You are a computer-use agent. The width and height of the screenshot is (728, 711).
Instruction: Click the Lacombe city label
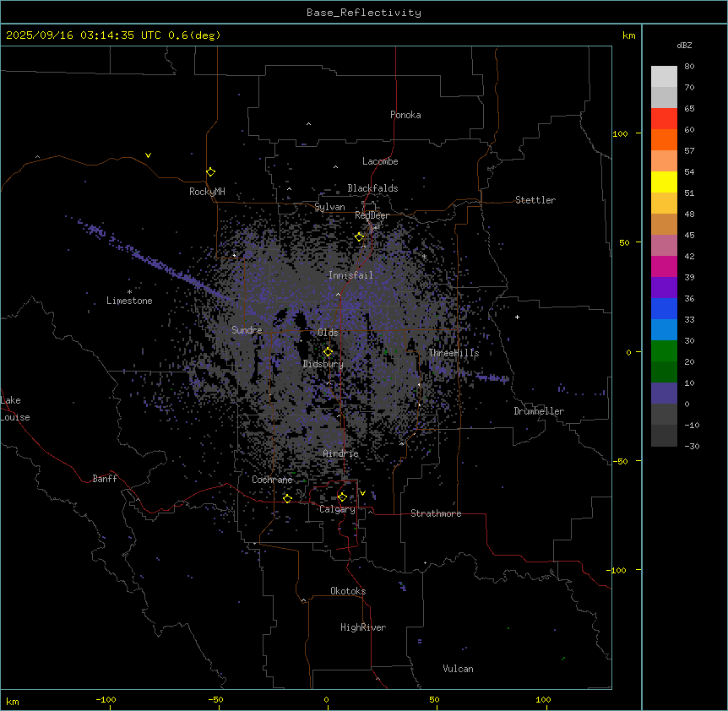(x=380, y=161)
